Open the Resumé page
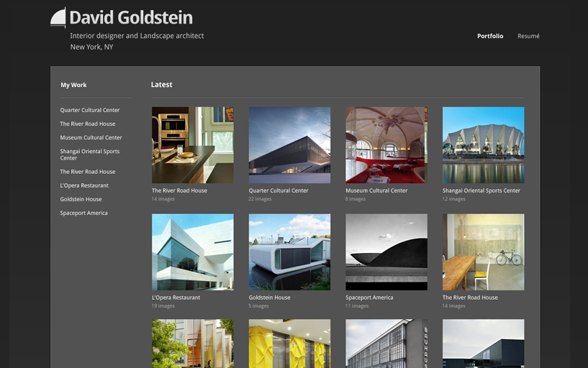The height and width of the screenshot is (368, 588). tap(528, 36)
